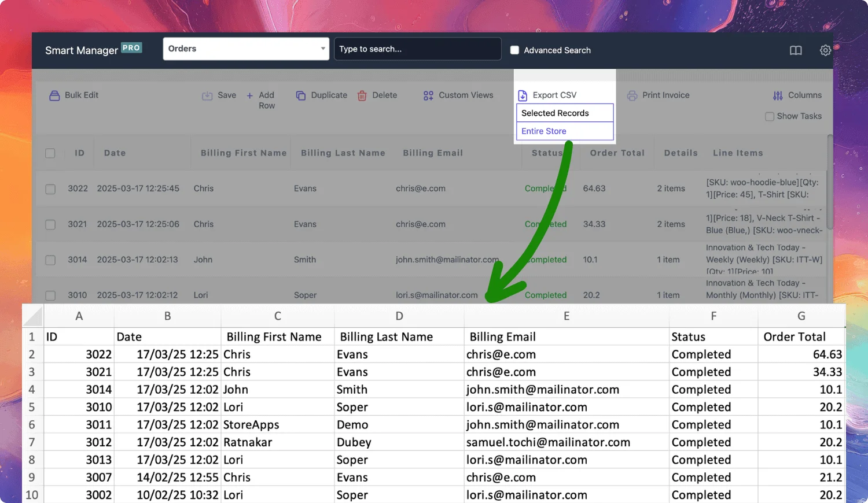Open the Bulk Edit tool icon
This screenshot has width=868, height=503.
click(54, 95)
